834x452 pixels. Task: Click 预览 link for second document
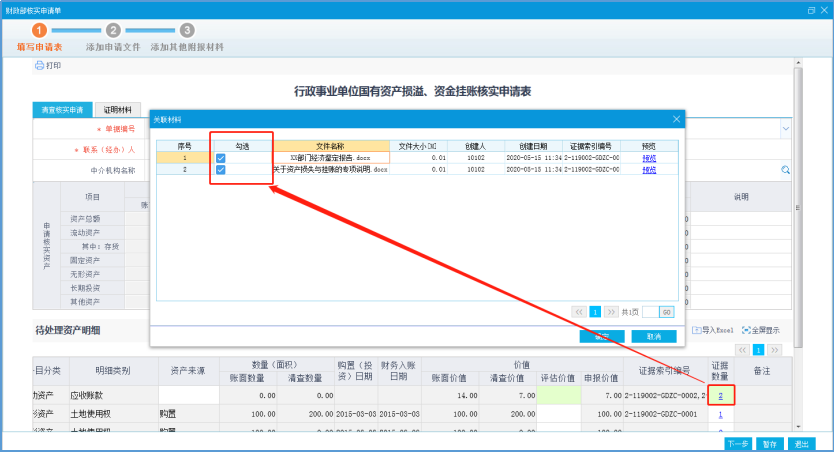(650, 171)
